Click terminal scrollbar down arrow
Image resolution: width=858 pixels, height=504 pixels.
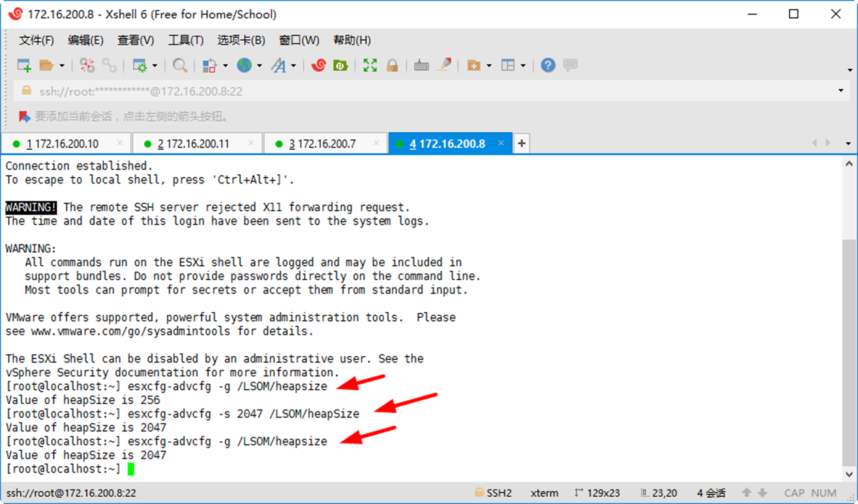click(849, 474)
